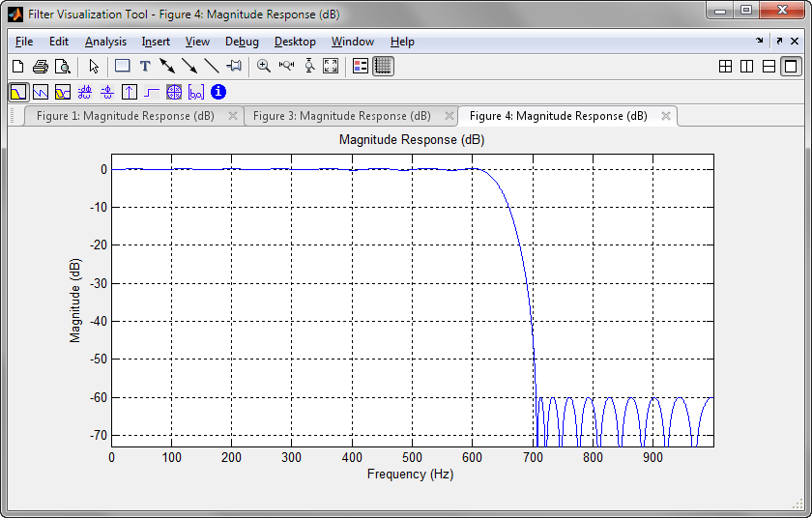Toggle the grid display button
Viewport: 812px width, 518px height.
(x=383, y=67)
